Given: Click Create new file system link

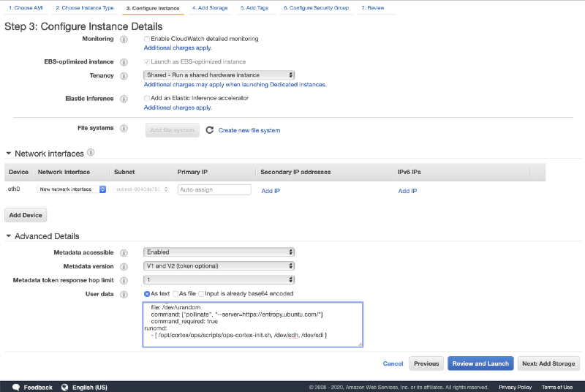Looking at the screenshot, I should point(249,130).
